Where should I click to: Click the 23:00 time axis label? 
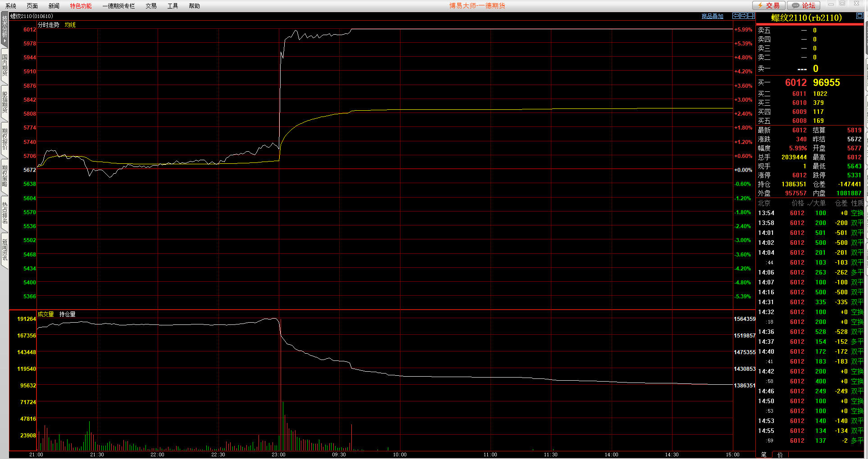coord(278,454)
